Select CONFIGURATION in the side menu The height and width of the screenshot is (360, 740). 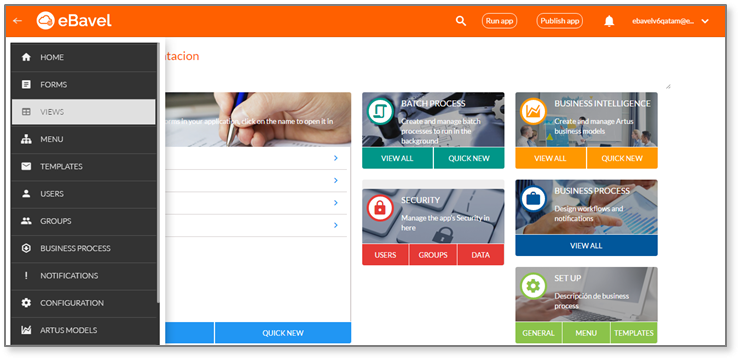point(84,303)
